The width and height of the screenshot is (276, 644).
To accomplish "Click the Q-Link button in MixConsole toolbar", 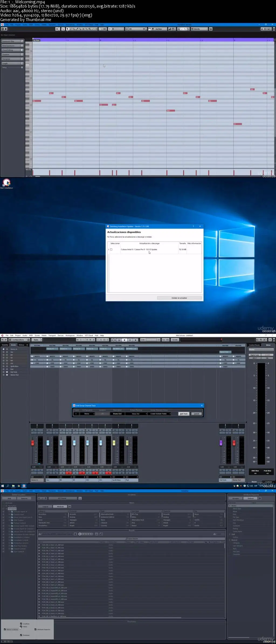I will pyautogui.click(x=175, y=340).
